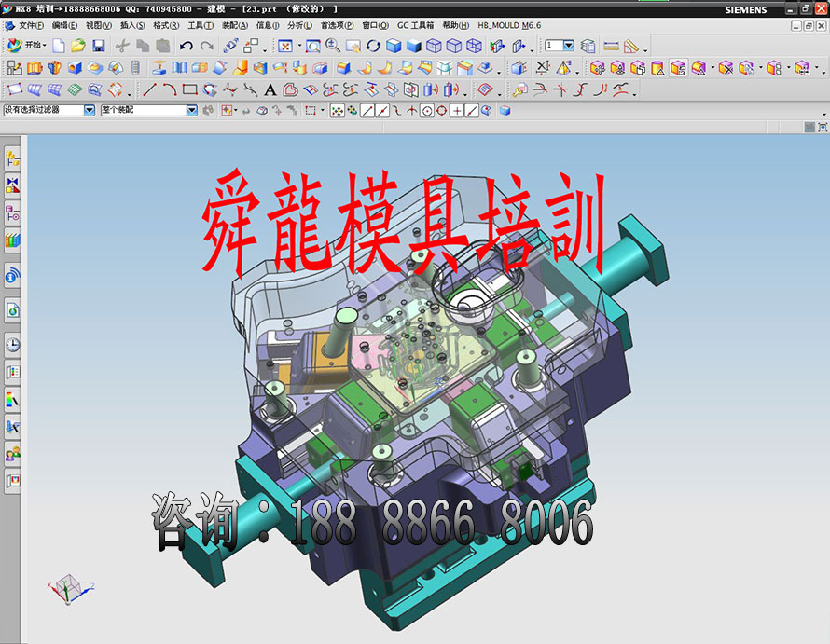Expand the measure toolbar options arrow

(645, 51)
